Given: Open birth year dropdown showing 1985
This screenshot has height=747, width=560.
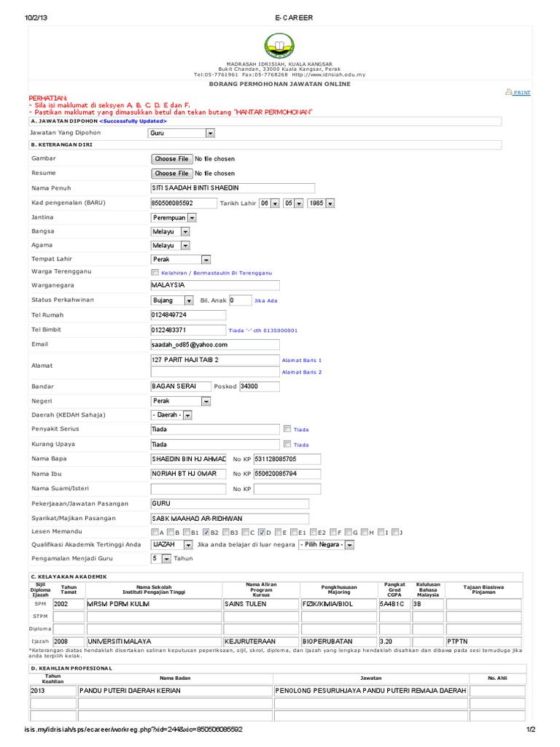Looking at the screenshot, I should tap(321, 204).
